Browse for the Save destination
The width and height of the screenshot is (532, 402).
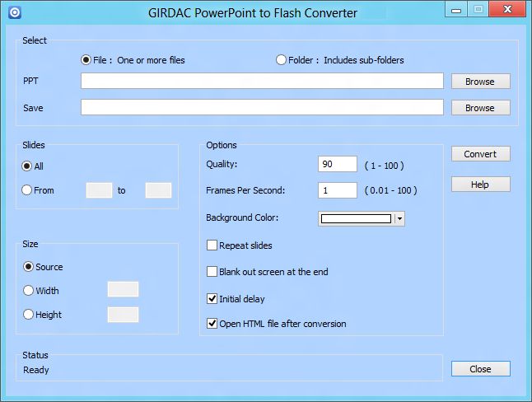480,108
